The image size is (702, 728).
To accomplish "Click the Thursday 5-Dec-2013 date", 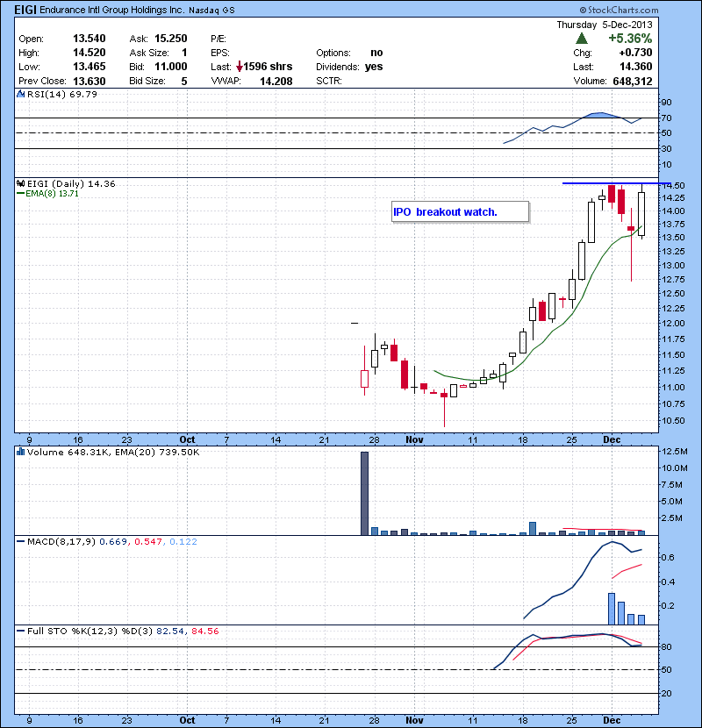I will point(605,25).
